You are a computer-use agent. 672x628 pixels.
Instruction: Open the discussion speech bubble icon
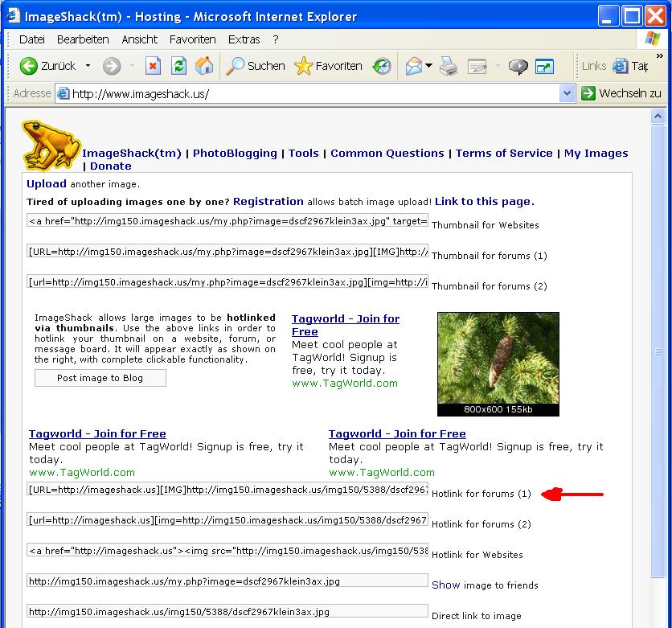(518, 67)
